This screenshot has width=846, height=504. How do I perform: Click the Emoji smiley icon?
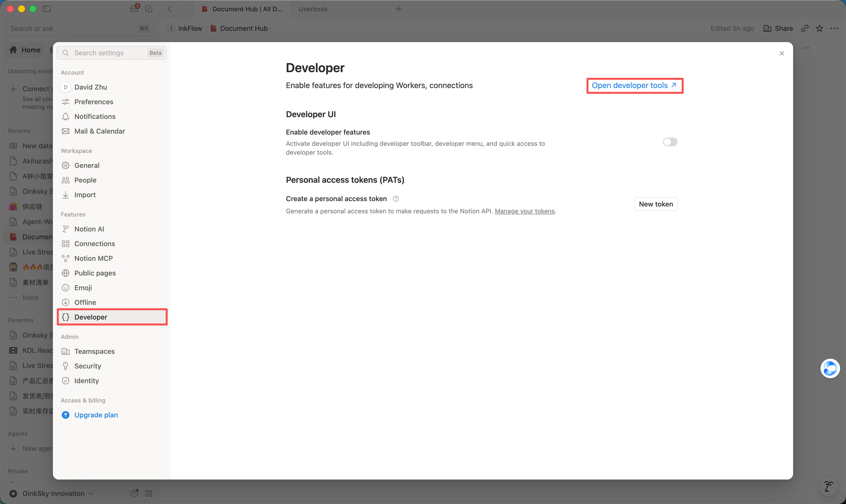click(x=66, y=288)
